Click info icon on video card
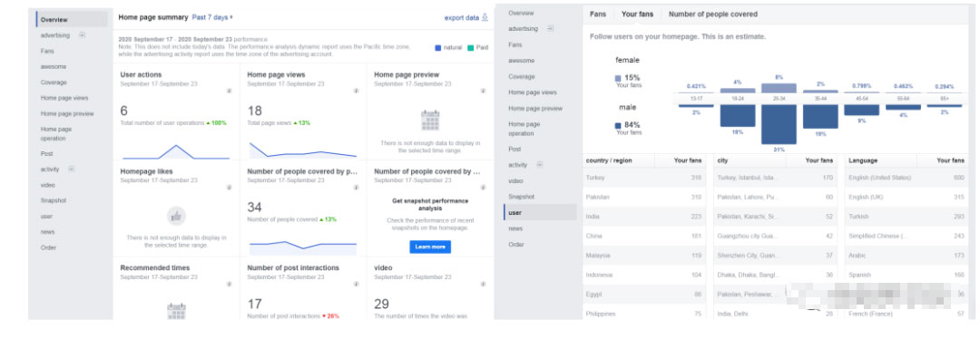Screen dimensions: 980x339 [483, 284]
